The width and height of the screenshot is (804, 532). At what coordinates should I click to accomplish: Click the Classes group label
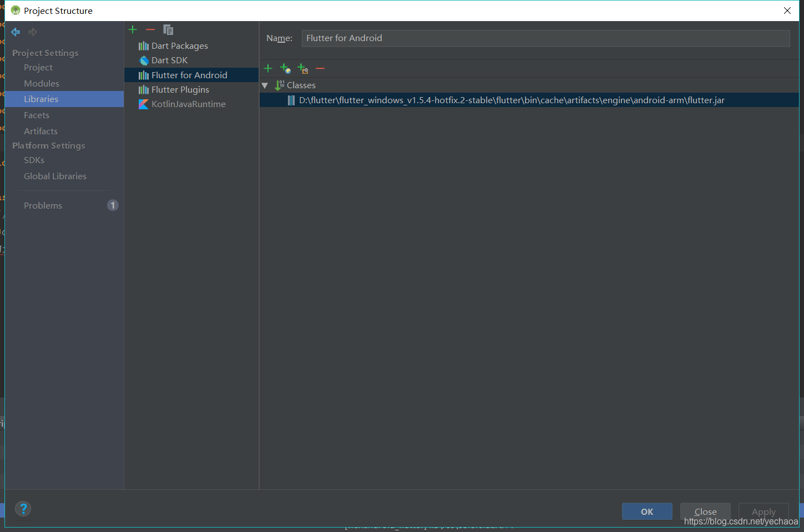301,85
